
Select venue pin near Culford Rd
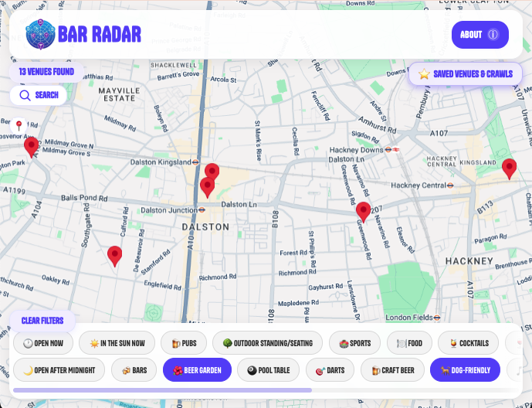tap(115, 257)
